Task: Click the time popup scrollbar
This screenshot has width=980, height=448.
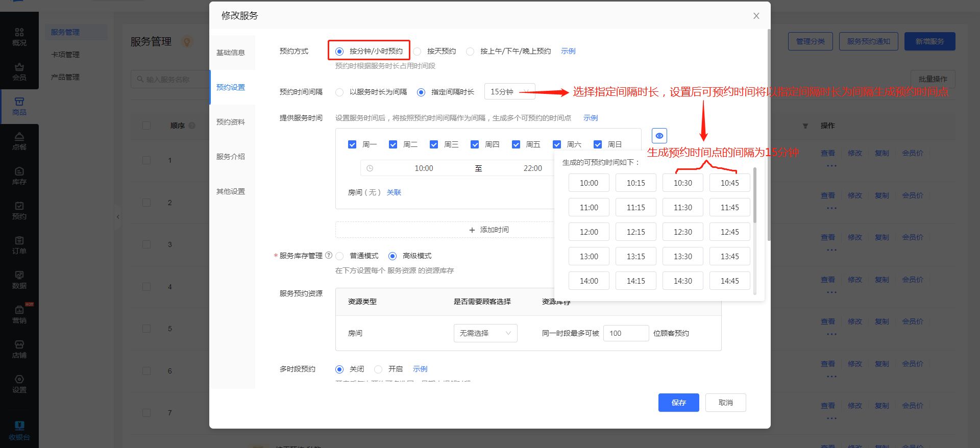Action: (755, 195)
